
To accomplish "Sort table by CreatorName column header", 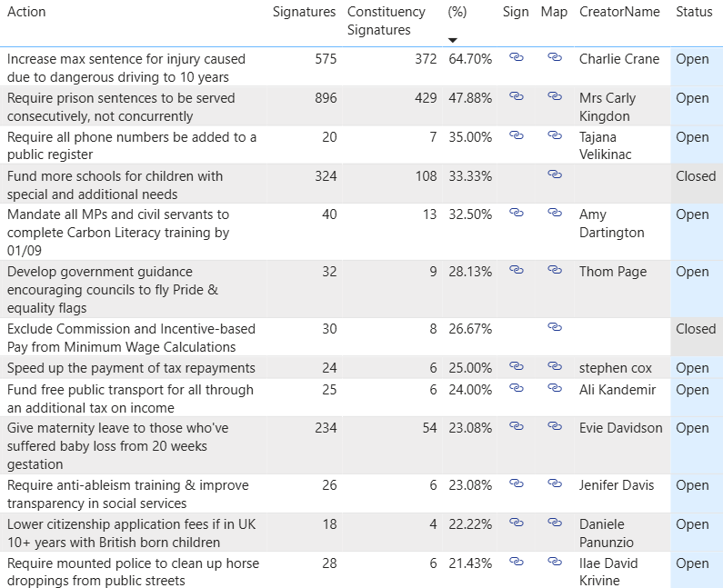I will (619, 12).
